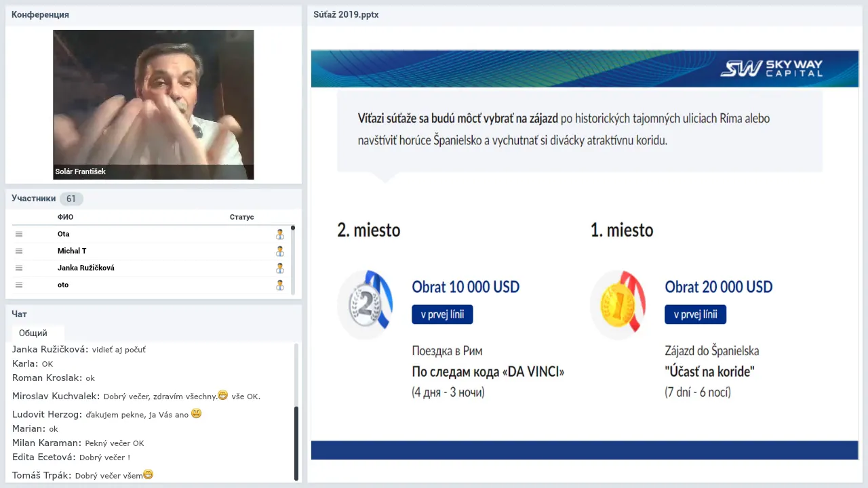The height and width of the screenshot is (488, 868).
Task: Click the participants count badge 61
Action: pyautogui.click(x=71, y=199)
